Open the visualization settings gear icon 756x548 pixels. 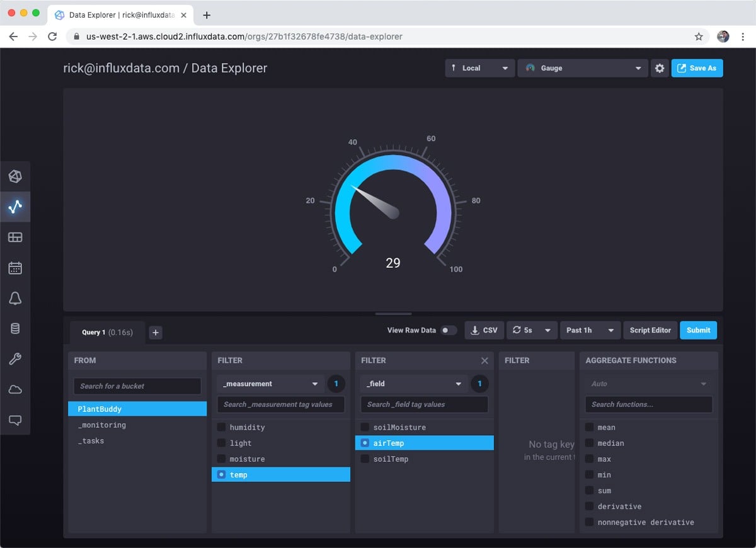click(659, 68)
